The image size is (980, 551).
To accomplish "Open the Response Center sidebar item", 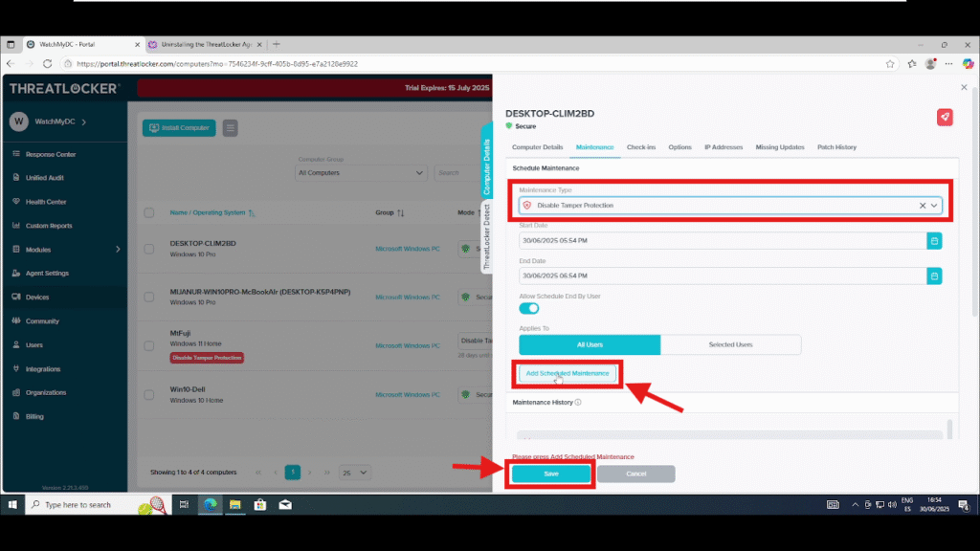I will click(50, 154).
